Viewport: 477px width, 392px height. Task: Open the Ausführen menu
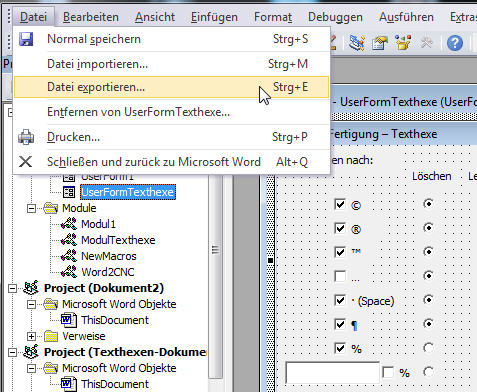[x=406, y=17]
